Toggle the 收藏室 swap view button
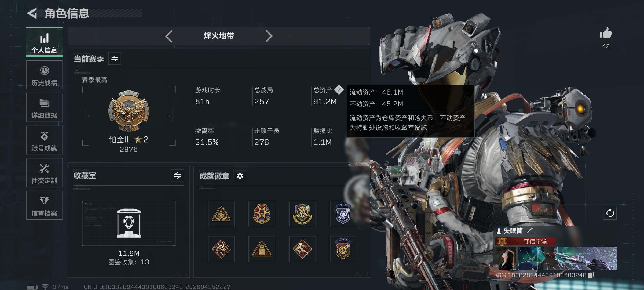Image resolution: width=644 pixels, height=290 pixels. [x=177, y=176]
